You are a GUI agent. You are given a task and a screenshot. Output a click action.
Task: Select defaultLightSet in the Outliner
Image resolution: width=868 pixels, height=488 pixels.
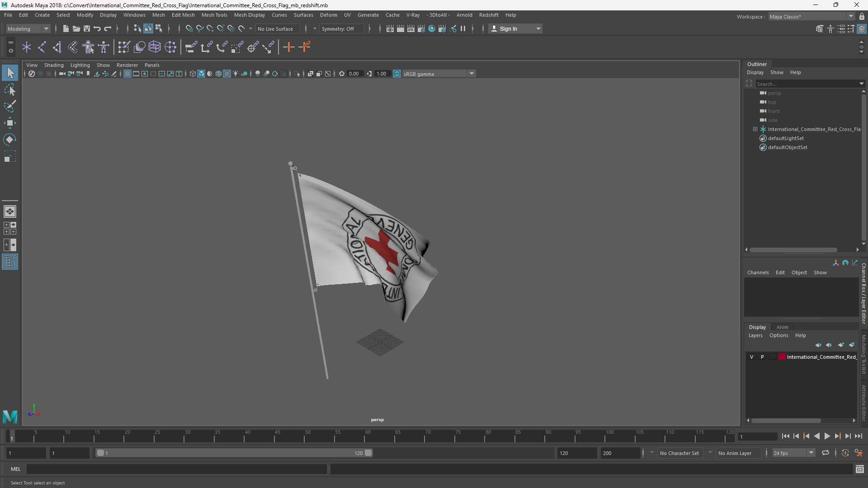coord(786,138)
